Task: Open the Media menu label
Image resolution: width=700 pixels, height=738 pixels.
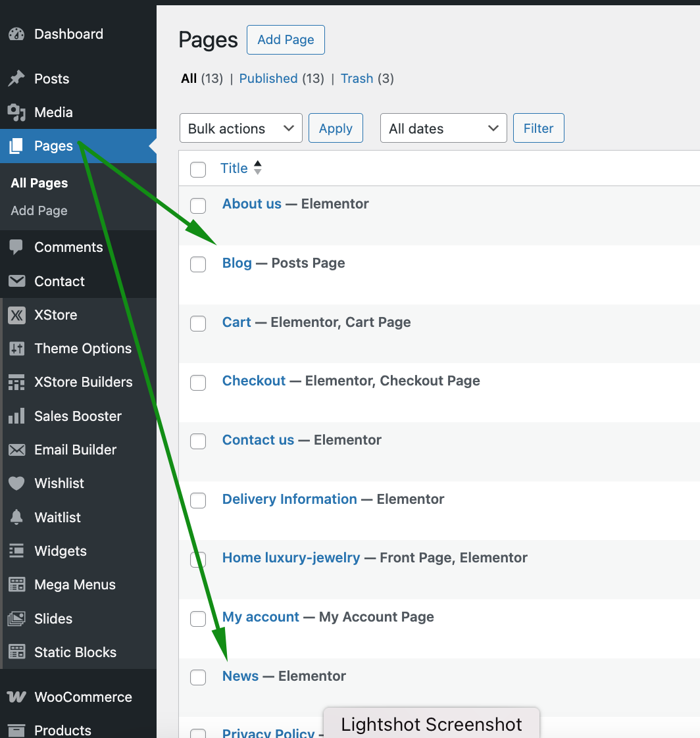Action: 54,112
